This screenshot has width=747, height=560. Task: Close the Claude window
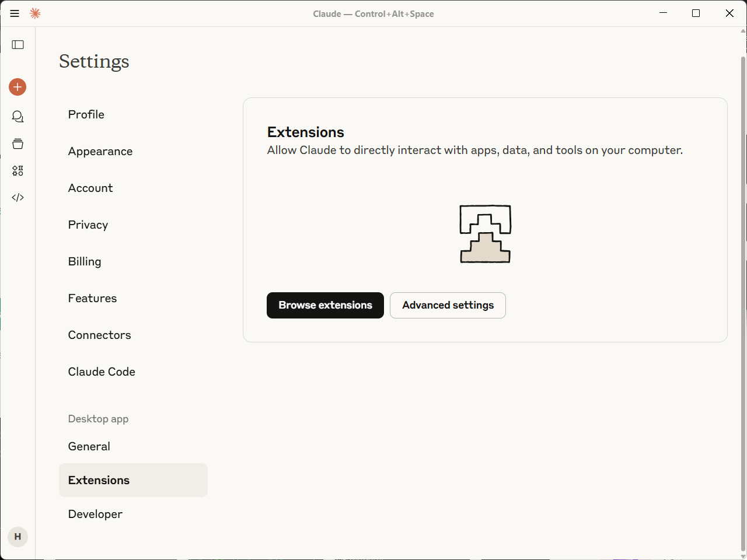729,13
